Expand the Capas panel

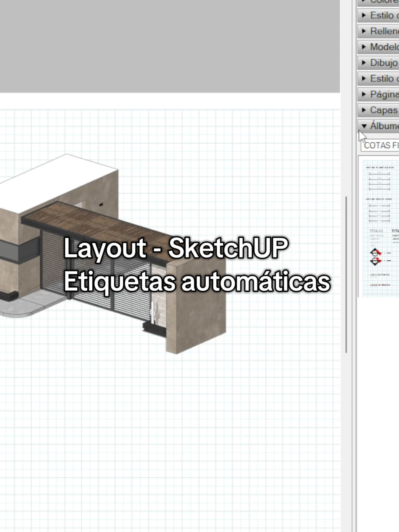pyautogui.click(x=379, y=110)
